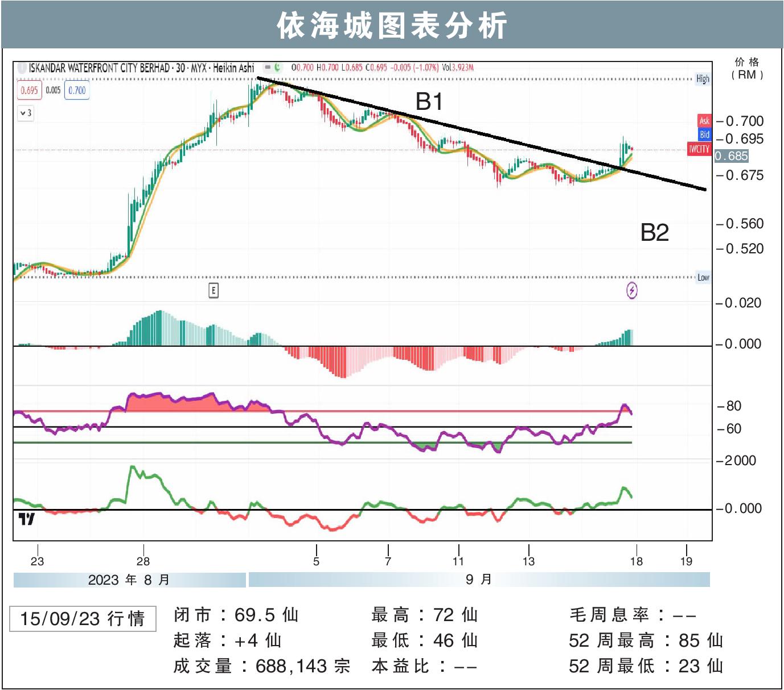Viewport: 784px width, 690px height.
Task: Click the 最低：46 仙 text
Action: tap(425, 640)
